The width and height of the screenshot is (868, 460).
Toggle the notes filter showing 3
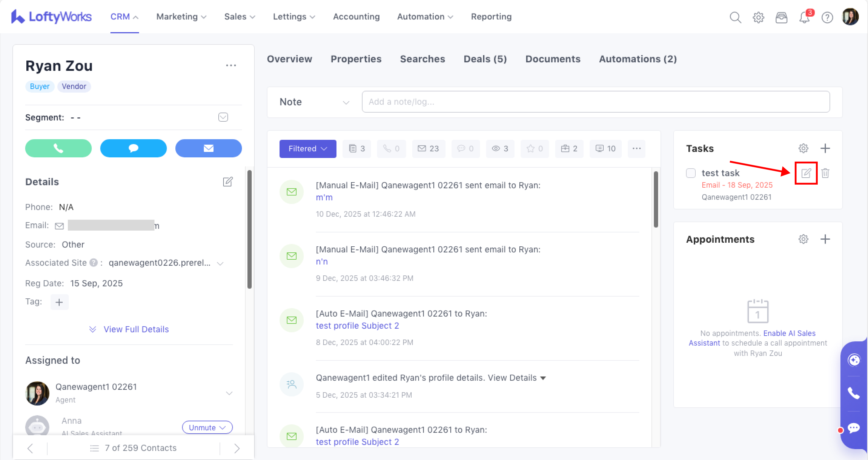pyautogui.click(x=357, y=149)
